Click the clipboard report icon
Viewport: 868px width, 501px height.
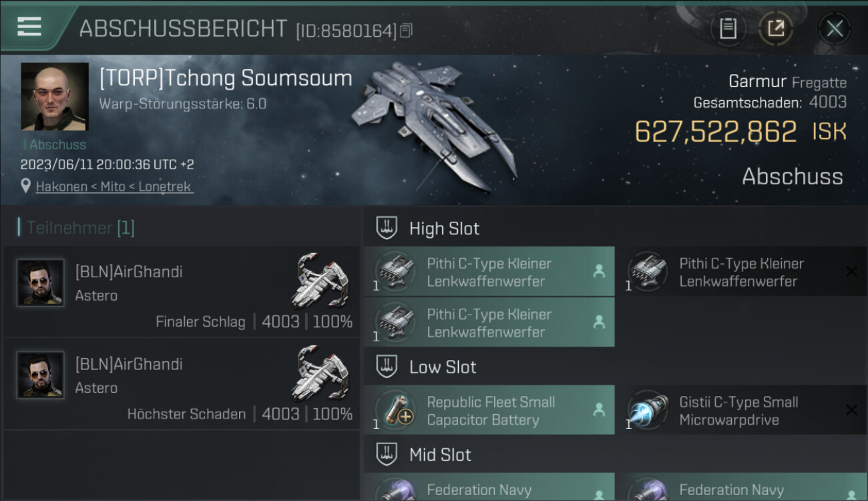coord(728,28)
